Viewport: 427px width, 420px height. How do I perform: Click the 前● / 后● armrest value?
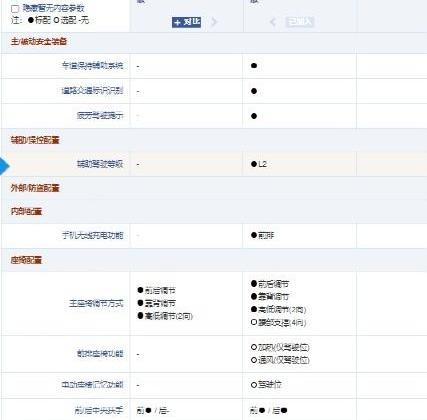coord(269,410)
